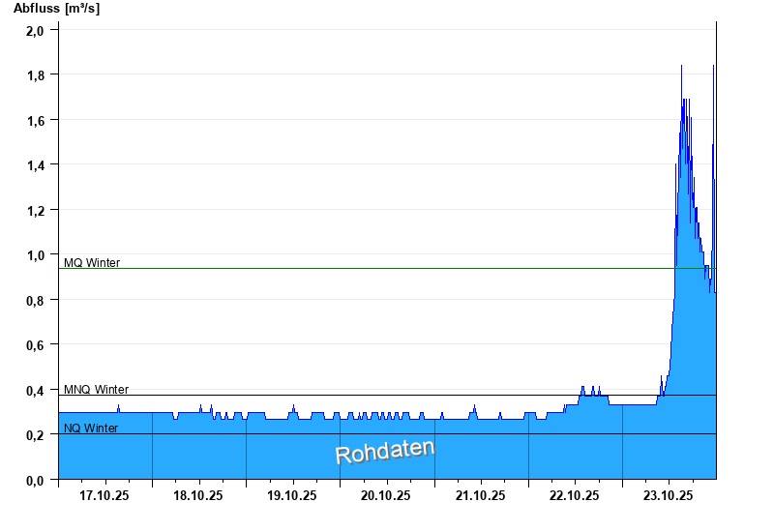Image resolution: width=774 pixels, height=532 pixels.
Task: Choose the 20.10.25 date label
Action: [x=386, y=495]
